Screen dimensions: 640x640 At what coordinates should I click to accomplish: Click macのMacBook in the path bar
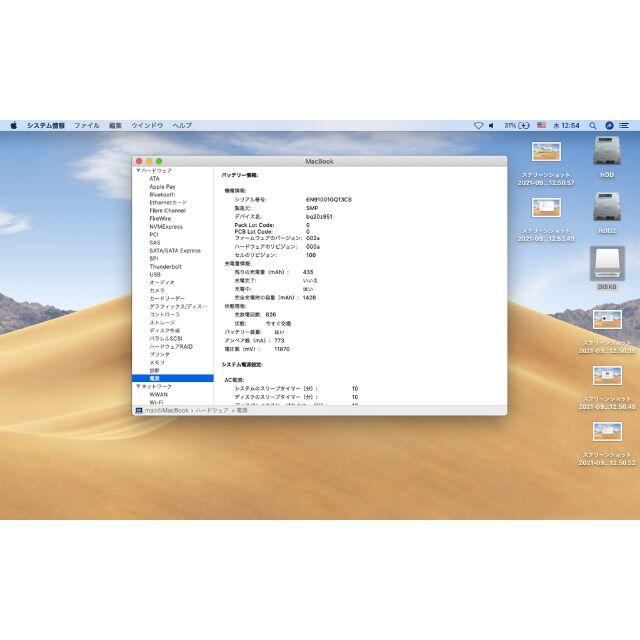point(167,410)
